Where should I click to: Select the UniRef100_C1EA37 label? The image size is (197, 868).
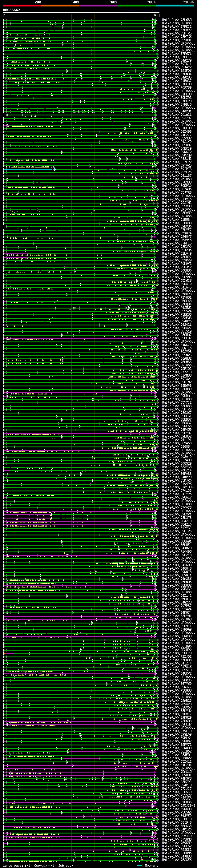pyautogui.click(x=176, y=81)
